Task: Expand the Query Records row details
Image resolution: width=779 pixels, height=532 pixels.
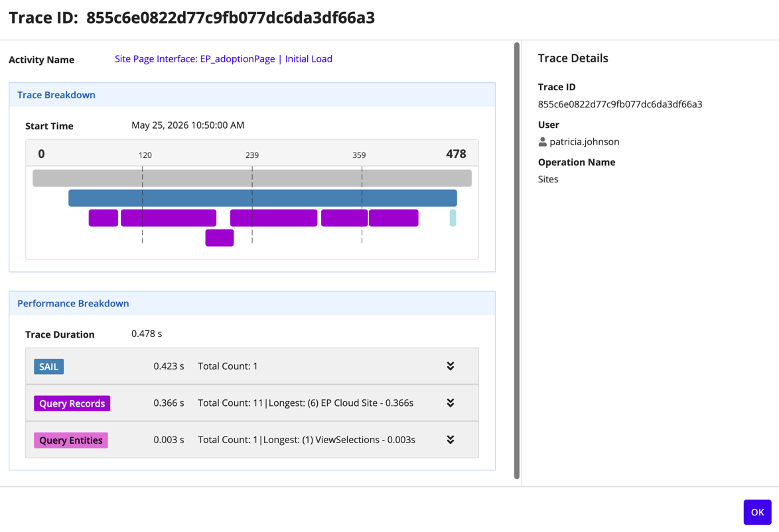Action: click(x=450, y=403)
